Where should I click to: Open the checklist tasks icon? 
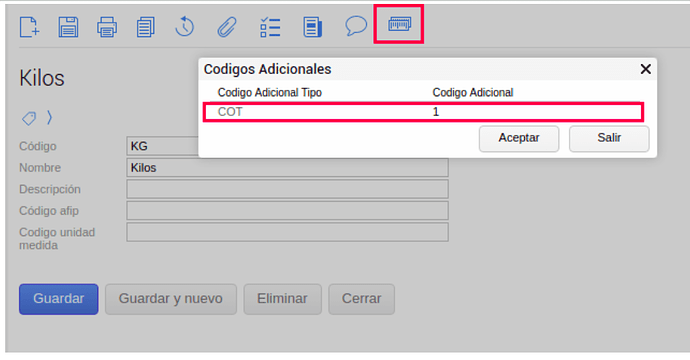[x=270, y=27]
